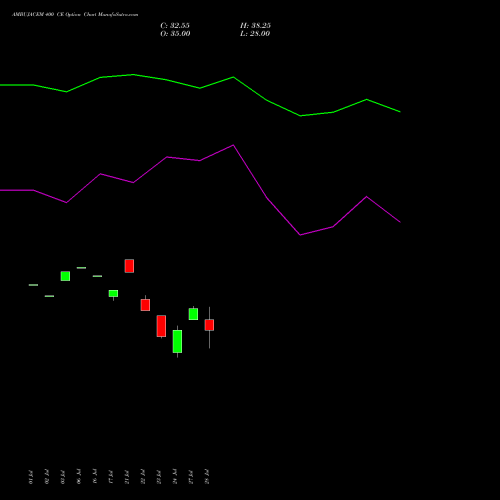
Task: Click the close value C: 32.55
Action: 175,26
